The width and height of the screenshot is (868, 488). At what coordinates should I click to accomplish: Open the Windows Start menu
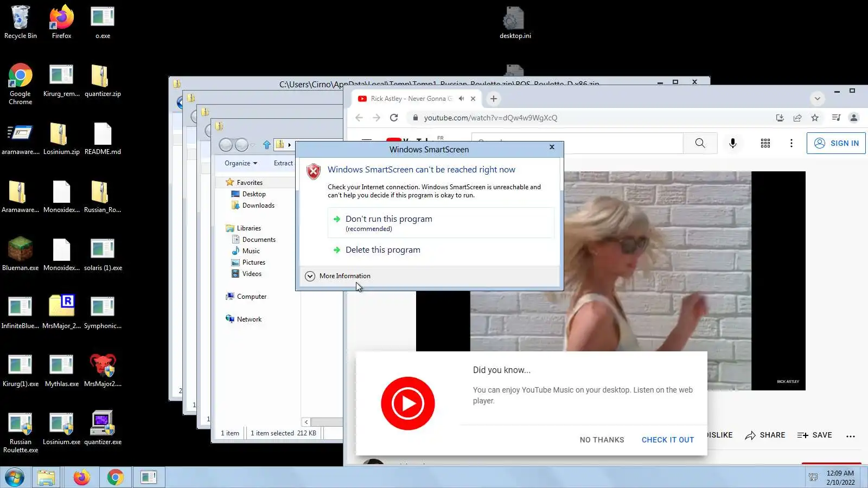click(x=14, y=478)
